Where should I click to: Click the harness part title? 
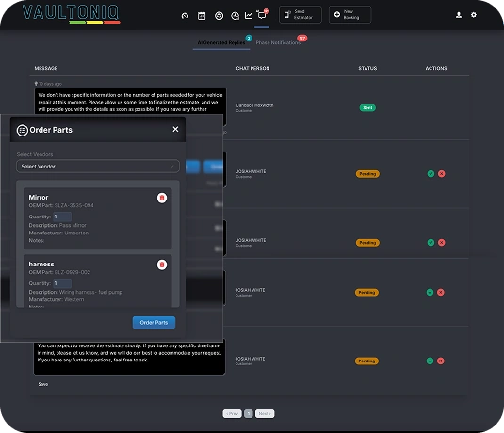(41, 265)
